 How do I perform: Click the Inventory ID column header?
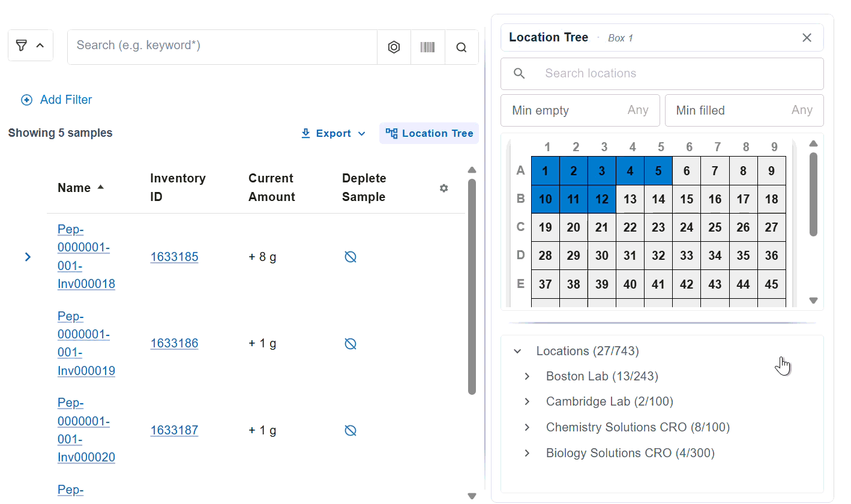click(178, 188)
